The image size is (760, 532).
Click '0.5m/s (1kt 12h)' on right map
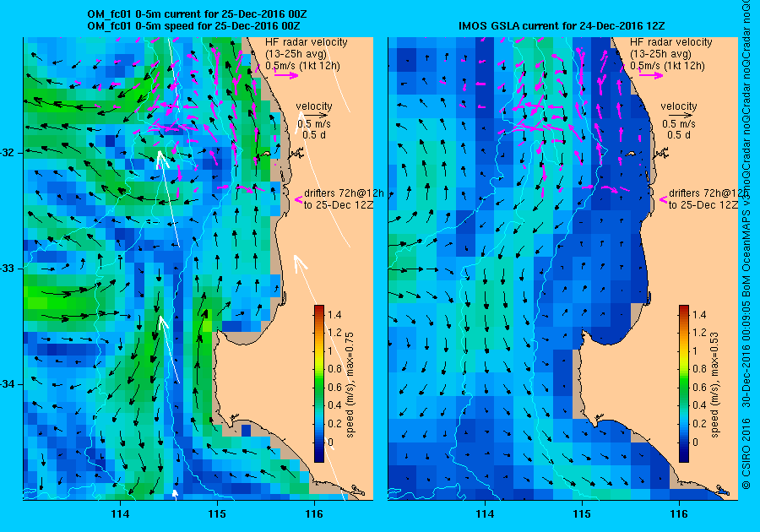click(x=667, y=65)
